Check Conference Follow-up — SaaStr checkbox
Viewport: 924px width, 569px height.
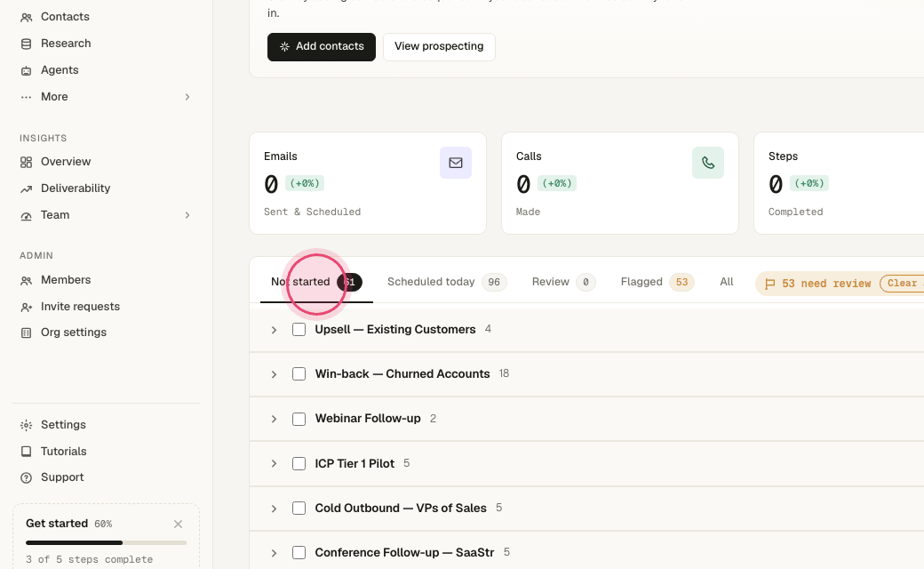[299, 552]
